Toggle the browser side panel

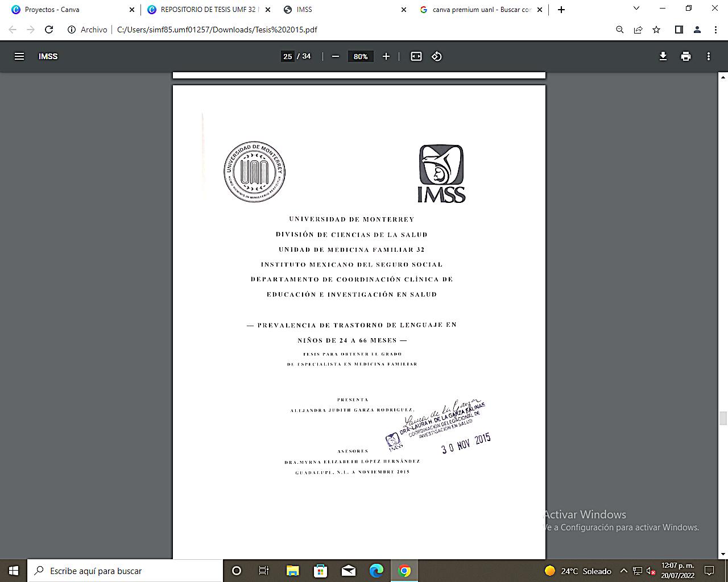(x=679, y=30)
